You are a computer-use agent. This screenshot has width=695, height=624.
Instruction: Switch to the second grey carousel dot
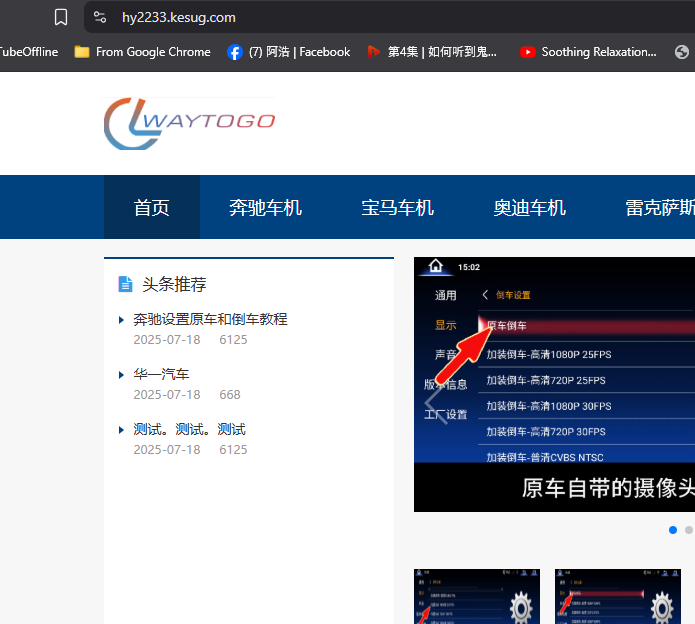coord(688,530)
